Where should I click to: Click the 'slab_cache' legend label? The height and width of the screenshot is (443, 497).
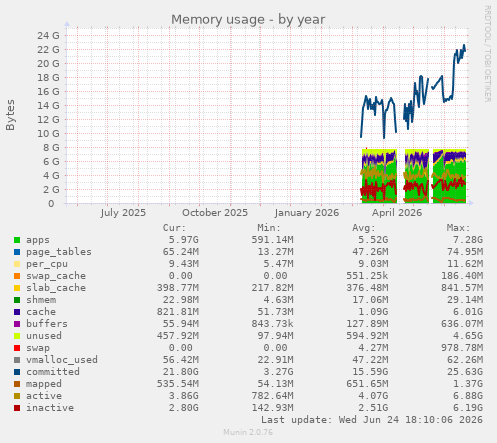coord(56,288)
